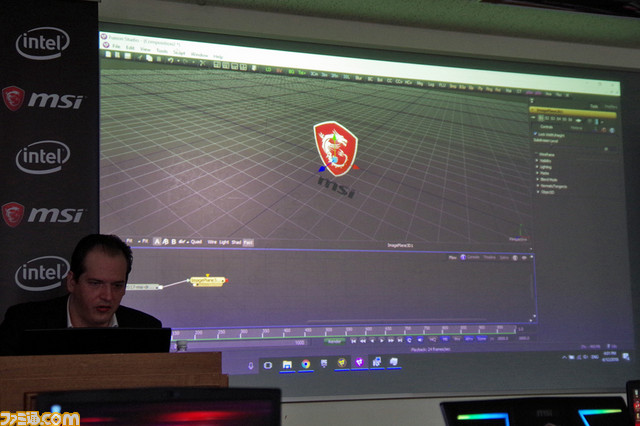Toggle Shad shadows in viewer toolbar
This screenshot has height=426, width=640.
pos(236,242)
